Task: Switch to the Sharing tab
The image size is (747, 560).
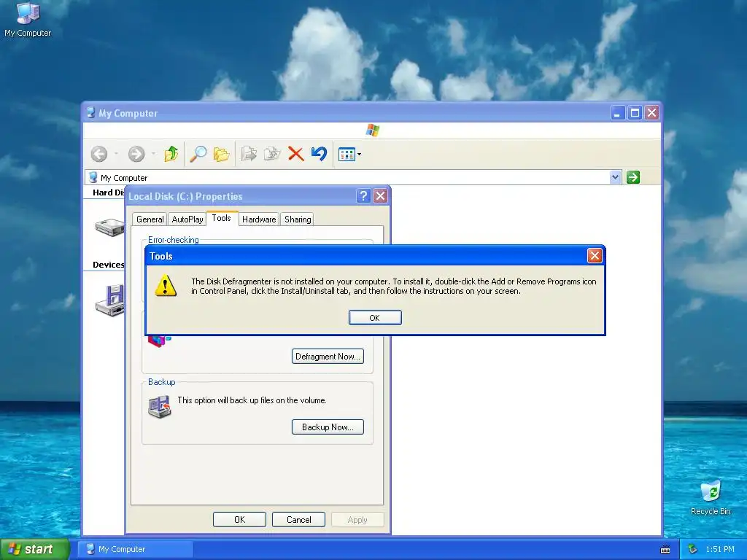Action: click(298, 219)
